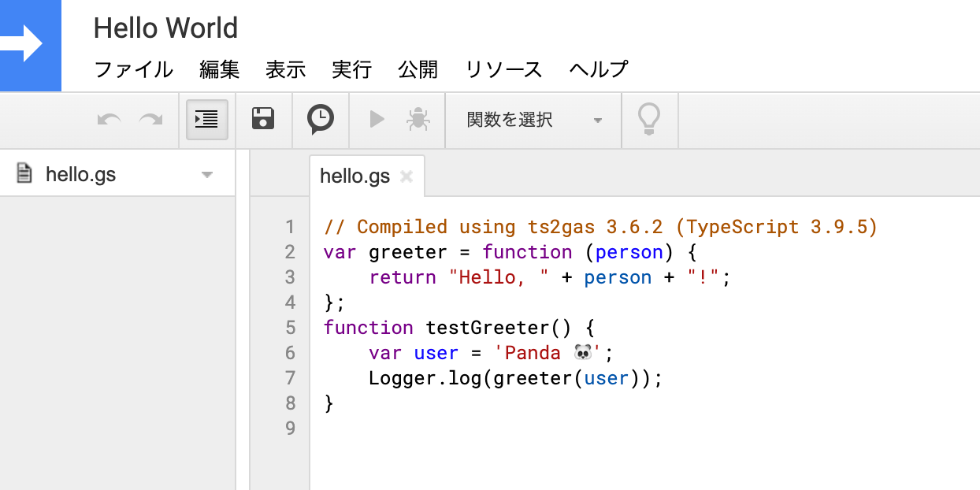
Task: Save the script with floppy disk icon
Action: (263, 120)
